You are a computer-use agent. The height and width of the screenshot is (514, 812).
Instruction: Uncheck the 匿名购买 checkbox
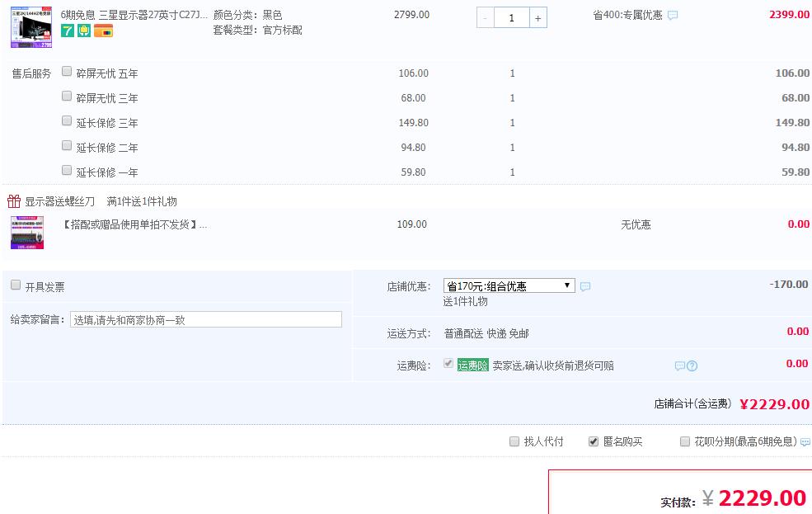pyautogui.click(x=594, y=441)
